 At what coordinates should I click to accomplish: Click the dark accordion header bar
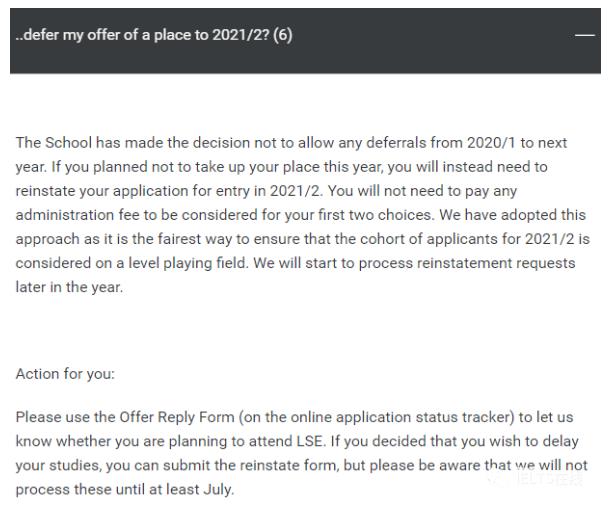305,41
